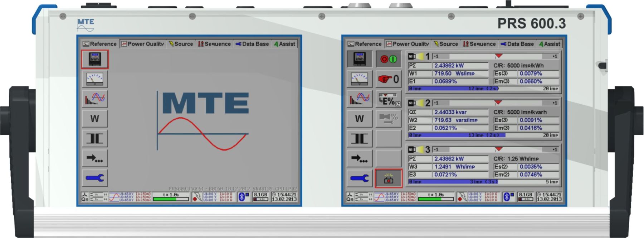Screen dimensions: 644x238
Task: Open transformer icon on right screen
Action: (x=360, y=138)
